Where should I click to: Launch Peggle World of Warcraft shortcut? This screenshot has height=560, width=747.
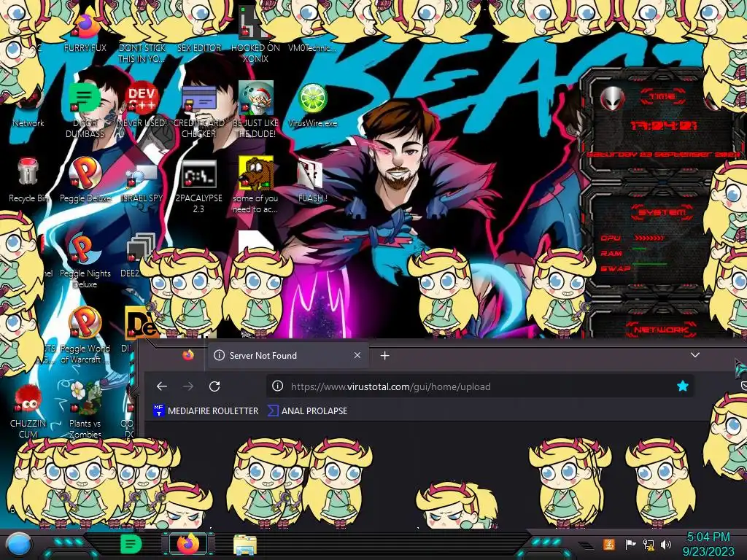point(85,335)
